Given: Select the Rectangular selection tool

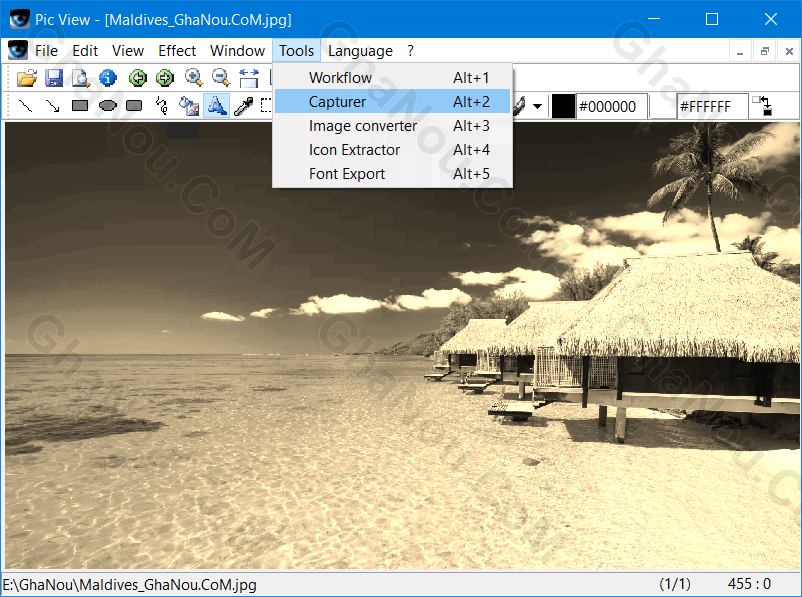Looking at the screenshot, I should click(266, 106).
